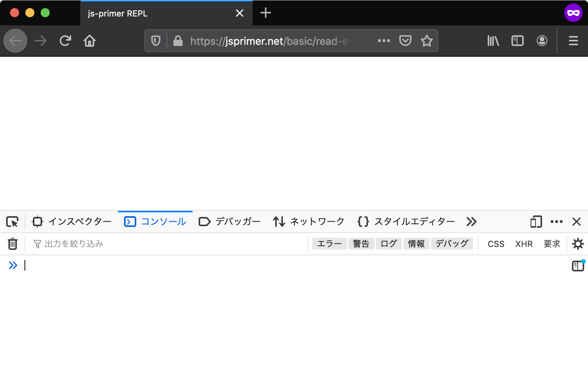Expand the devtools overflow panels chevron
The height and width of the screenshot is (368, 588).
pos(471,222)
